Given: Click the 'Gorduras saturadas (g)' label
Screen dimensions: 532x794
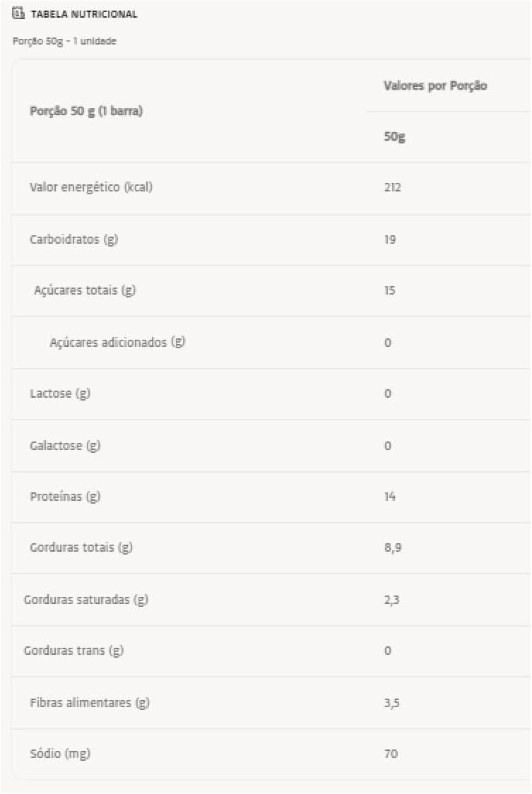Looking at the screenshot, I should [x=86, y=600].
